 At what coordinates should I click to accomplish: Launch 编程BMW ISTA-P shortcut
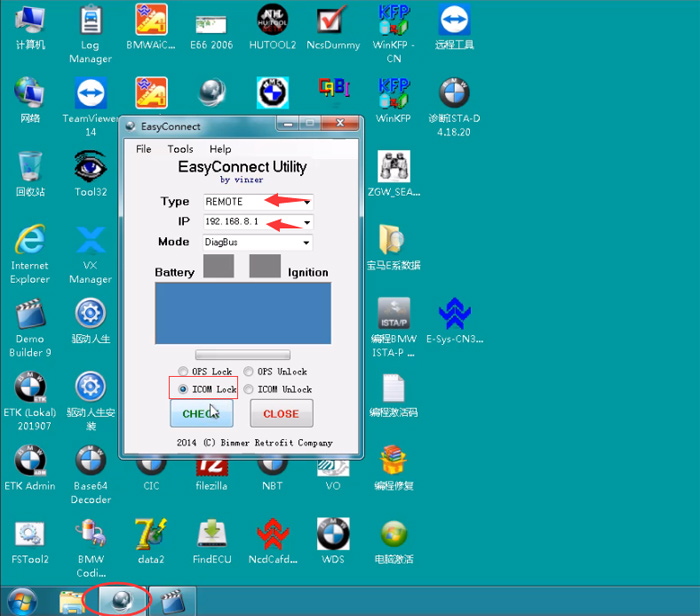(x=393, y=327)
